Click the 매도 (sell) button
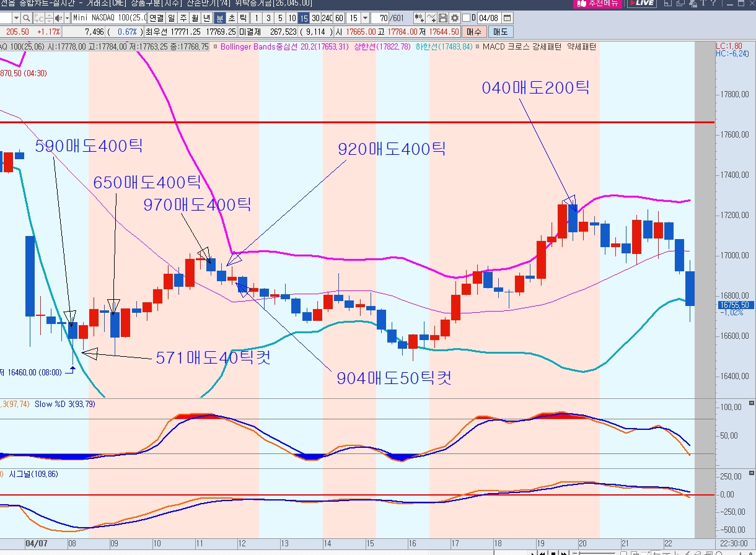 501,32
